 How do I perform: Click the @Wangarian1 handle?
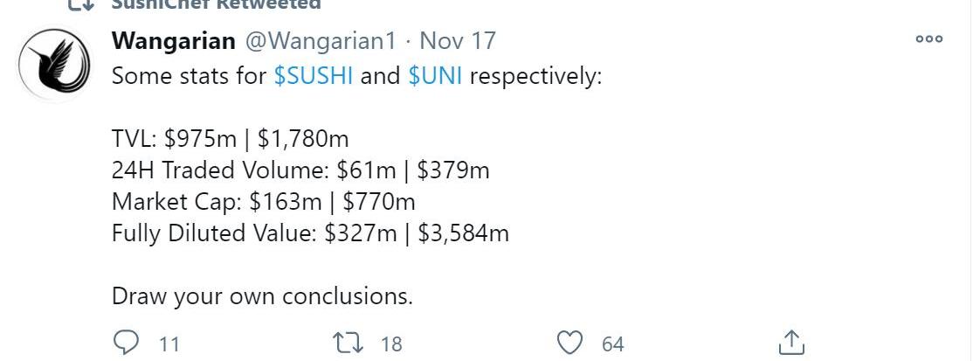tap(320, 41)
